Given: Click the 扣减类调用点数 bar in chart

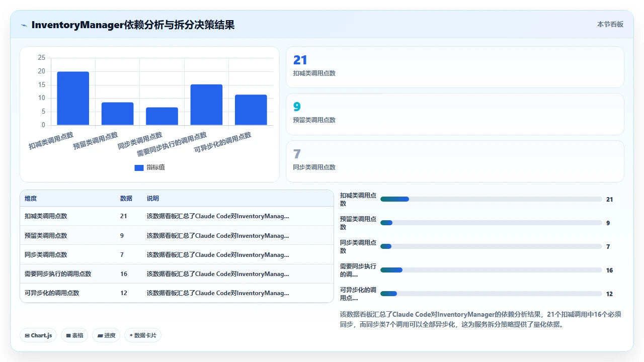Looking at the screenshot, I should [73, 98].
